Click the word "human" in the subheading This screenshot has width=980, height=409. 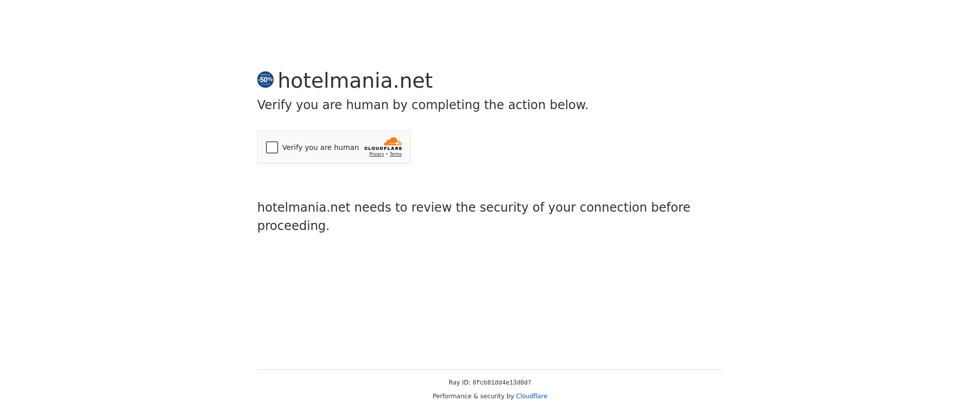pyautogui.click(x=367, y=105)
